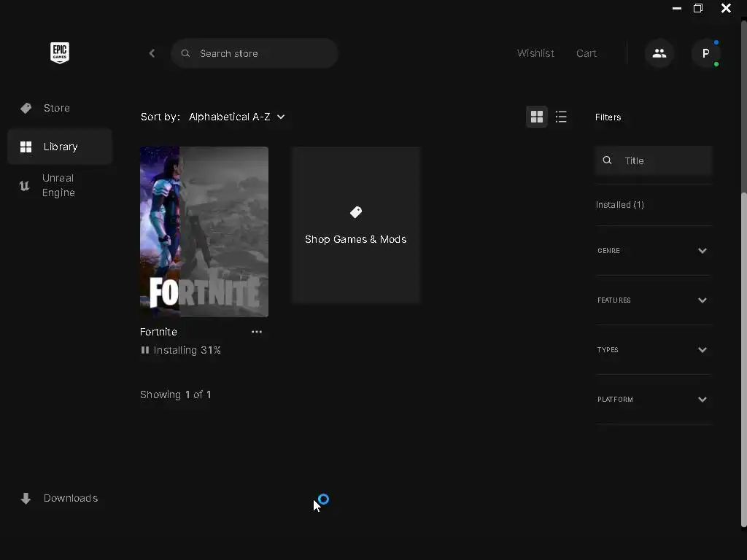Click the Filters heading
The image size is (747, 560).
pyautogui.click(x=608, y=117)
